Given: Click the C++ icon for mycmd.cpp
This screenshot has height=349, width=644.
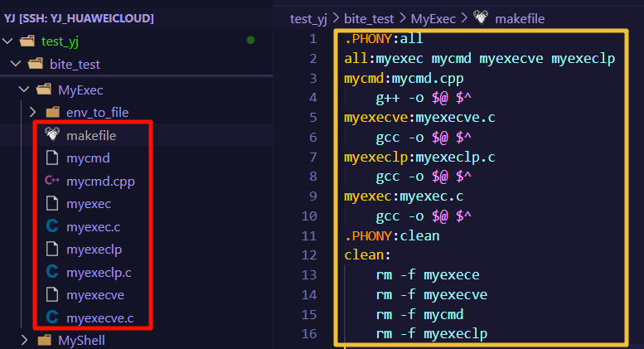Looking at the screenshot, I should coord(52,180).
